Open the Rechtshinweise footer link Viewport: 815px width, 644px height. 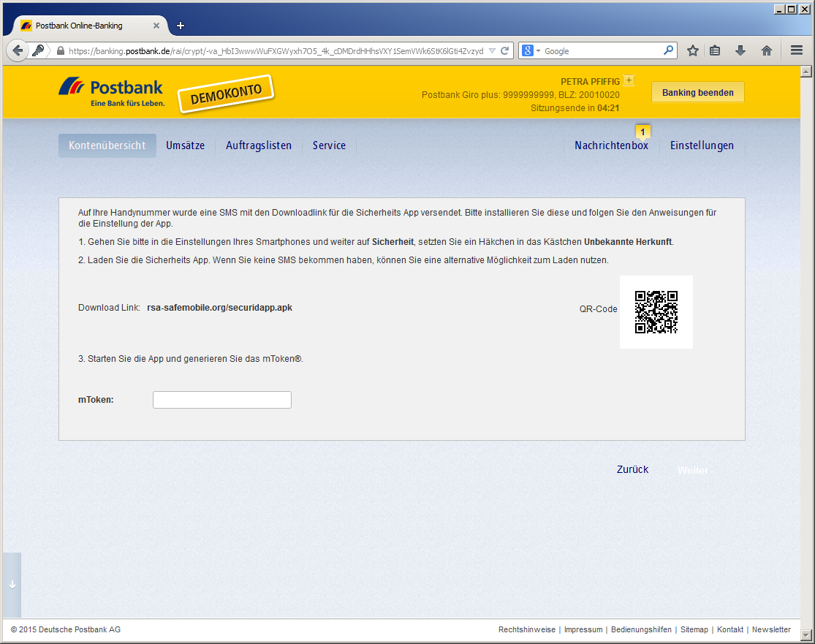click(x=526, y=629)
